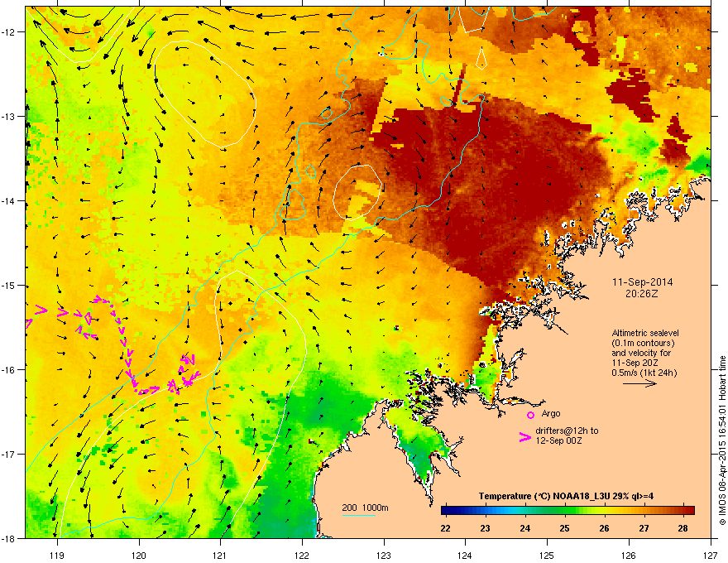
Task: Click the colorbar tick label 23
Action: click(485, 528)
